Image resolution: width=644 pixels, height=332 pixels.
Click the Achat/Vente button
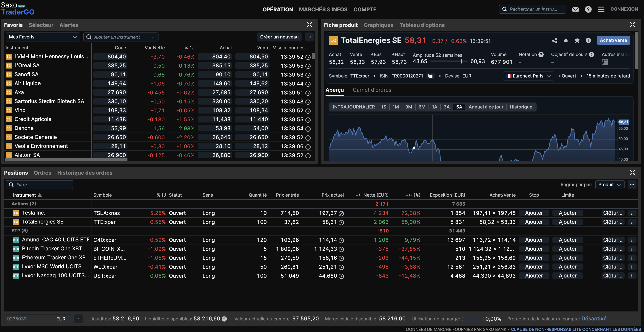(x=613, y=40)
